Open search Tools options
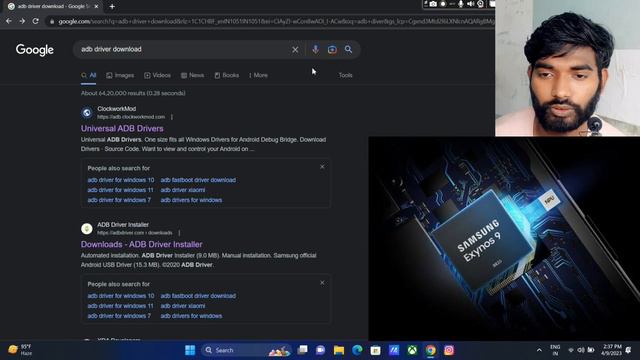640x360 pixels. coord(345,75)
